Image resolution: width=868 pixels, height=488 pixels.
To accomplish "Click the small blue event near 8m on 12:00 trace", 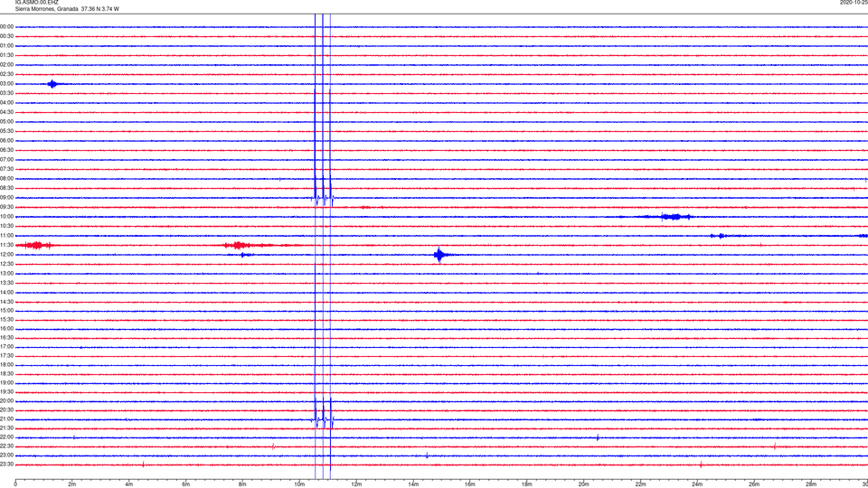I will (x=245, y=255).
